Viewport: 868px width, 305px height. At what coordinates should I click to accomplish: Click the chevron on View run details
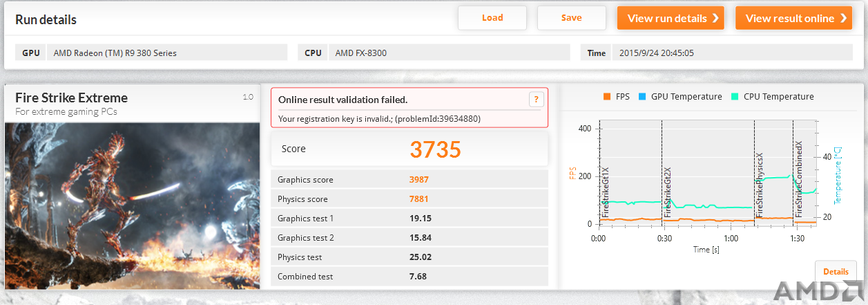tap(715, 19)
